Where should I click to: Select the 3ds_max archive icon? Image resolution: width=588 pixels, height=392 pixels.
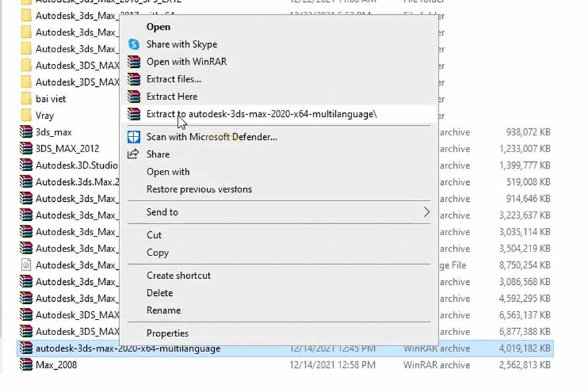[26, 132]
